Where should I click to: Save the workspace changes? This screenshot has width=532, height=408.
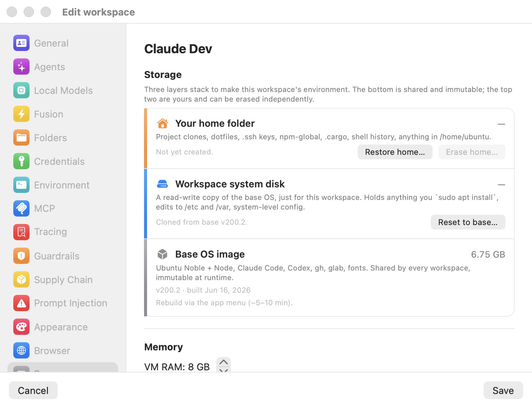click(x=503, y=390)
